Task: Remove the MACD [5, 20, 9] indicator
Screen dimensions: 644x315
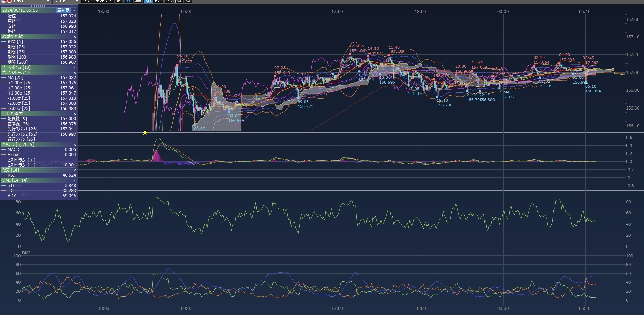Action: click(x=75, y=144)
